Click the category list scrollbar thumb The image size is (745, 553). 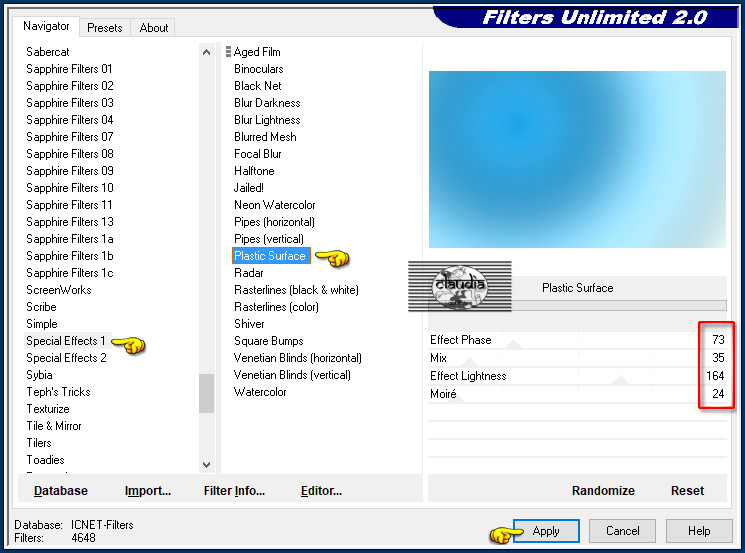click(206, 393)
